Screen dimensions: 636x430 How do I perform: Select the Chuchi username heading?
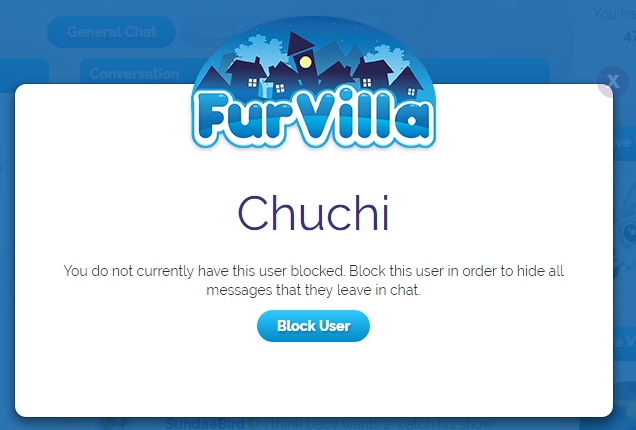click(x=313, y=213)
